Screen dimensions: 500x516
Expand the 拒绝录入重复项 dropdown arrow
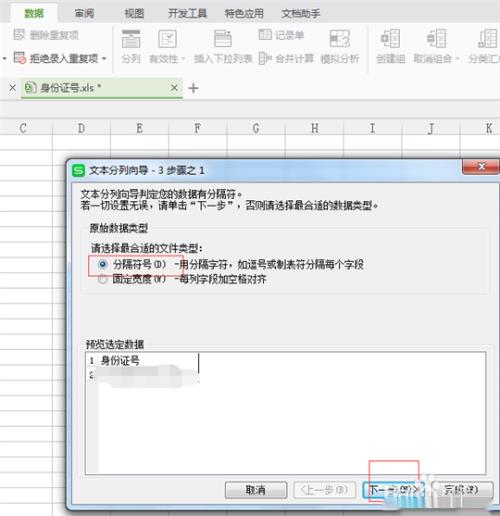[x=104, y=59]
